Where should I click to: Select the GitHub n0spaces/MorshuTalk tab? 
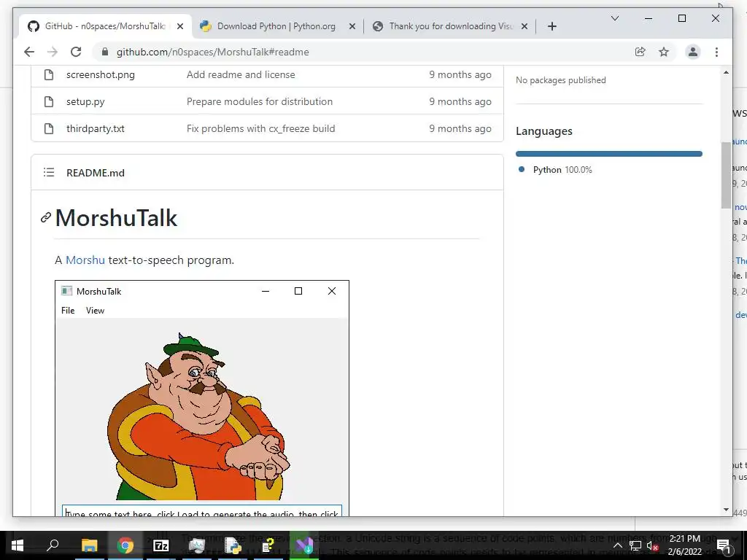(105, 26)
